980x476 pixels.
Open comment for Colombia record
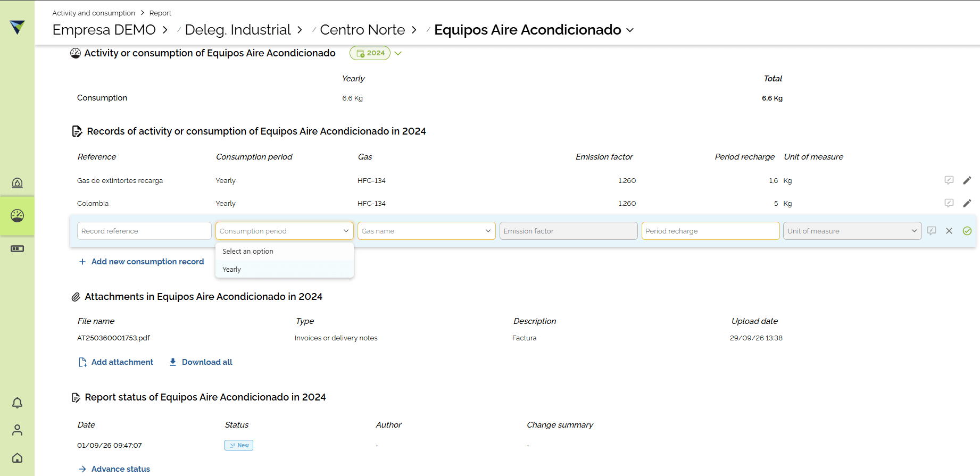[949, 203]
